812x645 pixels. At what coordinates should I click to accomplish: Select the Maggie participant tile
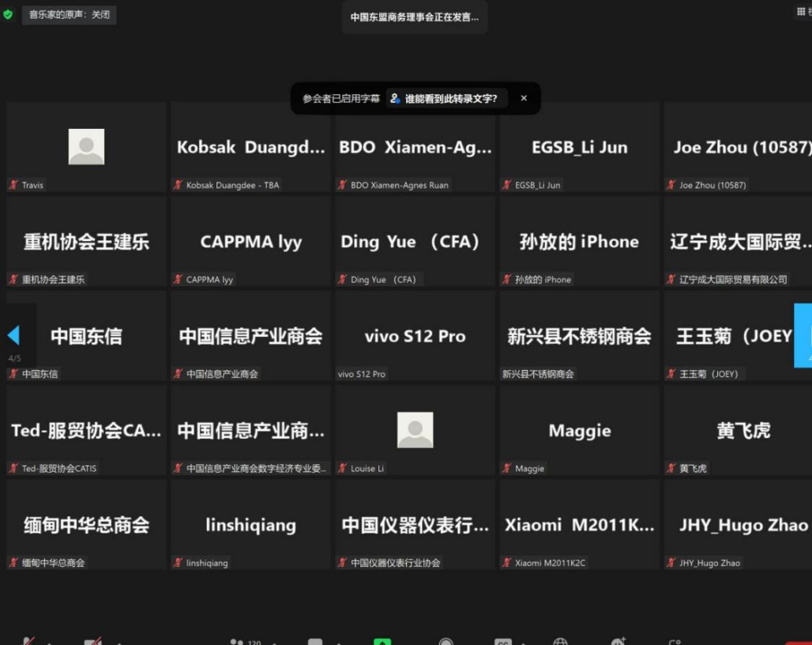pos(579,431)
